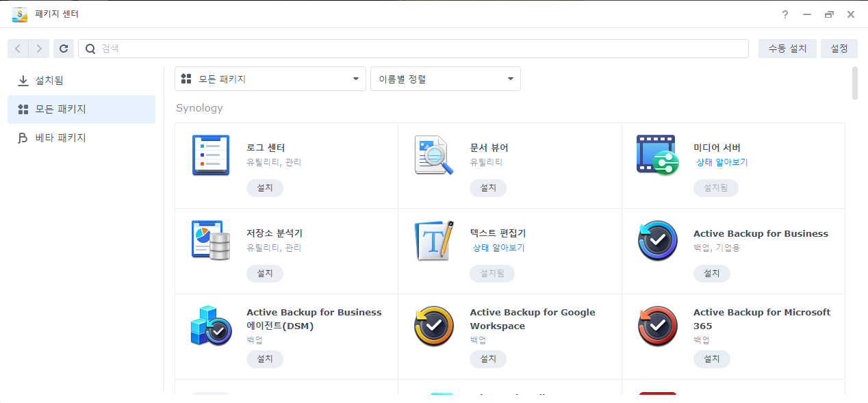The height and width of the screenshot is (403, 868).
Task: Click the vertical scrollbar thumb
Action: [855, 83]
